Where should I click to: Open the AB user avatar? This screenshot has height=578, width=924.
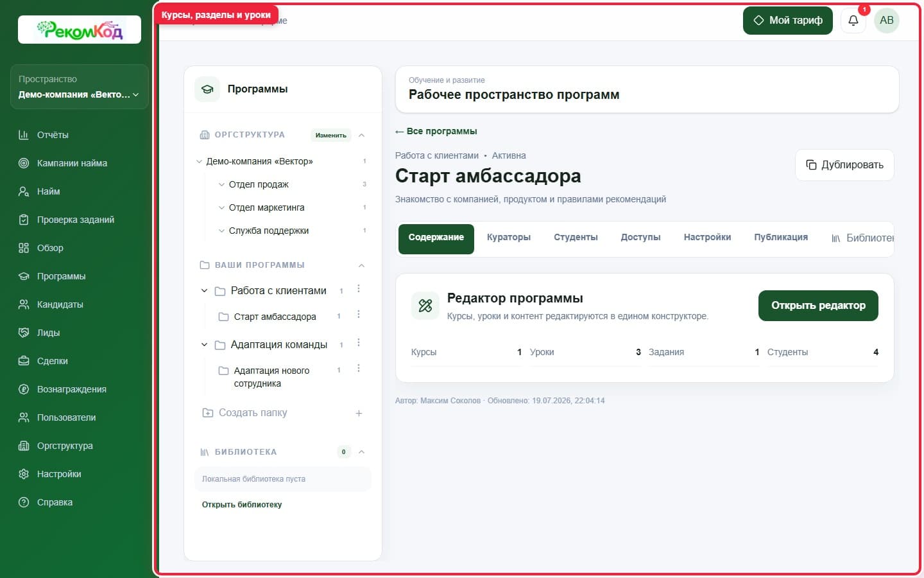coord(887,21)
